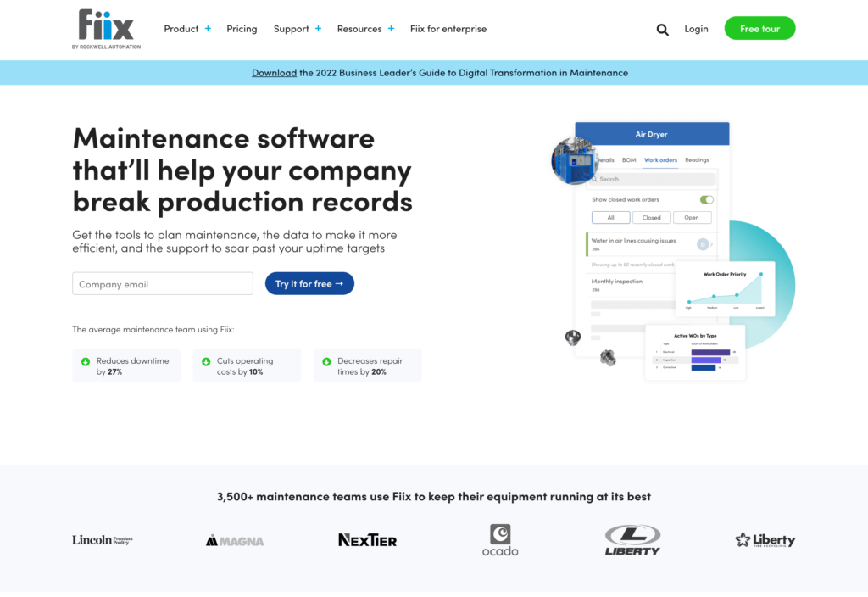Expand the Resources menu

[x=365, y=29]
